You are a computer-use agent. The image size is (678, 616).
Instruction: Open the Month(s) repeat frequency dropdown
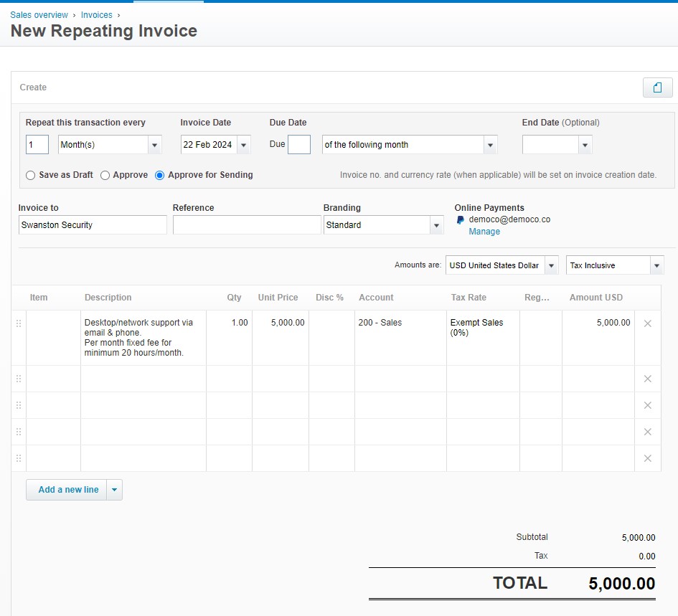(154, 144)
